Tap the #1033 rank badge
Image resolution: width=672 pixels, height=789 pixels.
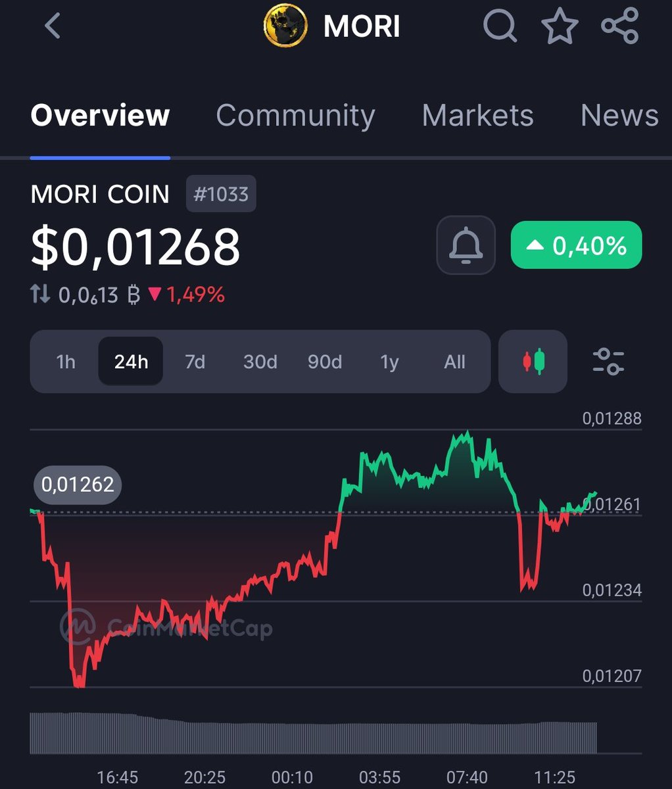221,194
